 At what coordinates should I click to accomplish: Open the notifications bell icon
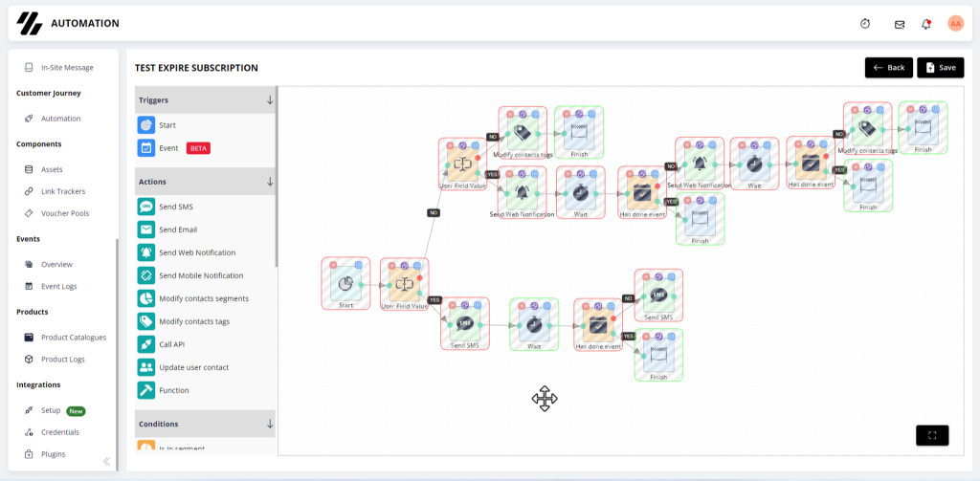(x=926, y=24)
